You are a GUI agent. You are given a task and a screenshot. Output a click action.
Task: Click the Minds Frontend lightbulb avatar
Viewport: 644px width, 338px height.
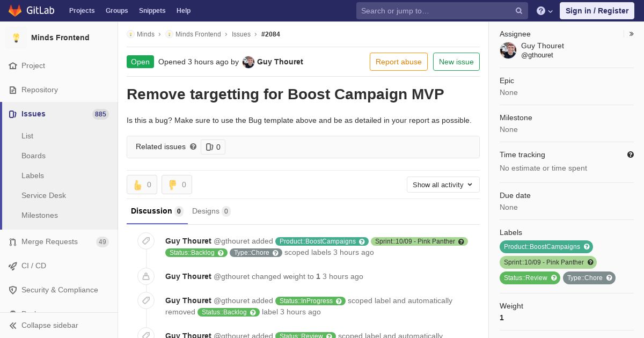tap(16, 38)
